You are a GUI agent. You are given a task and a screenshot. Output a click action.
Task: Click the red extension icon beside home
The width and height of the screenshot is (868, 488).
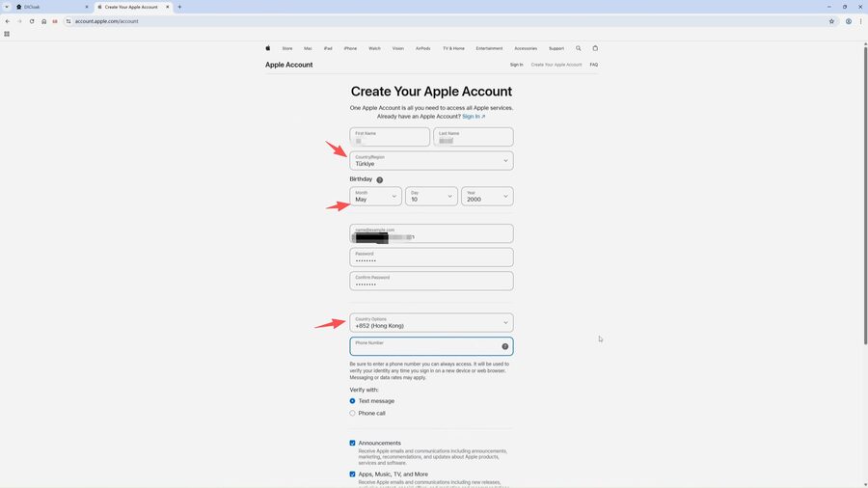coord(55,21)
